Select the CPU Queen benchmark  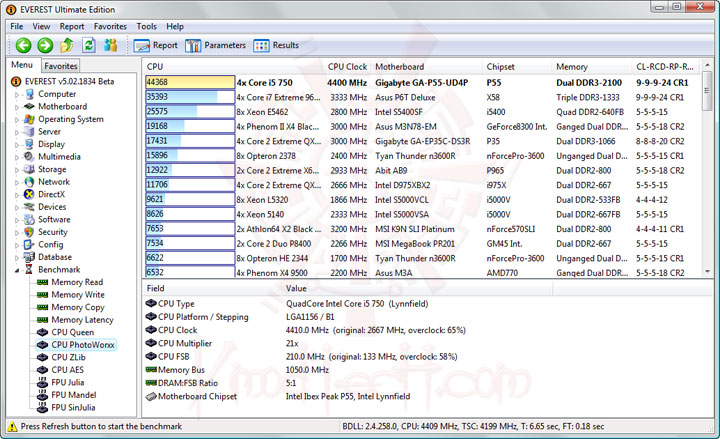pos(73,332)
